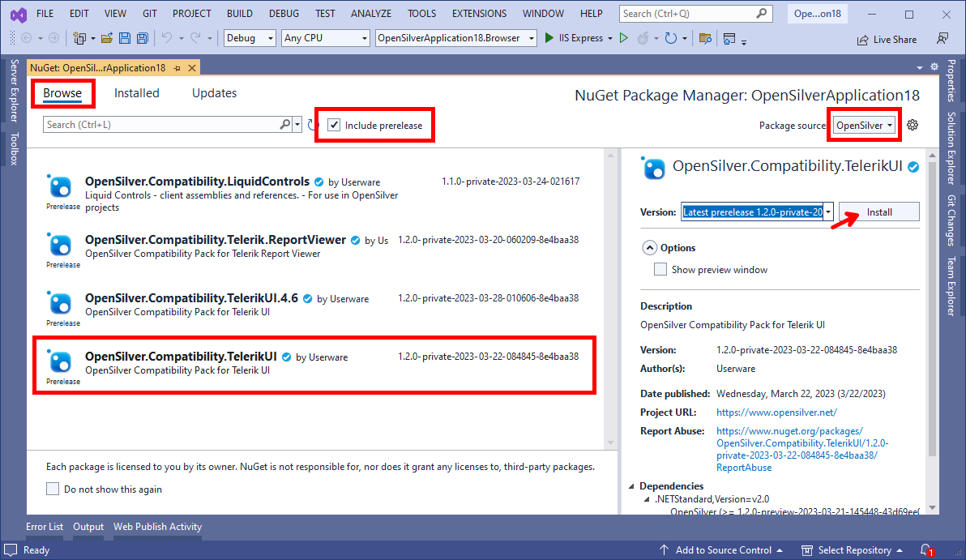
Task: Click the NuGet package search field
Action: [162, 125]
